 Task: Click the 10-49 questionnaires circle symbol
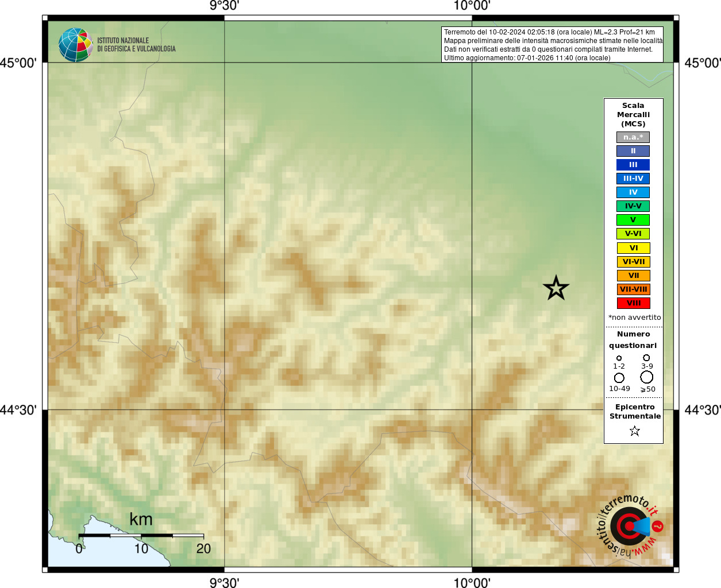(x=619, y=378)
